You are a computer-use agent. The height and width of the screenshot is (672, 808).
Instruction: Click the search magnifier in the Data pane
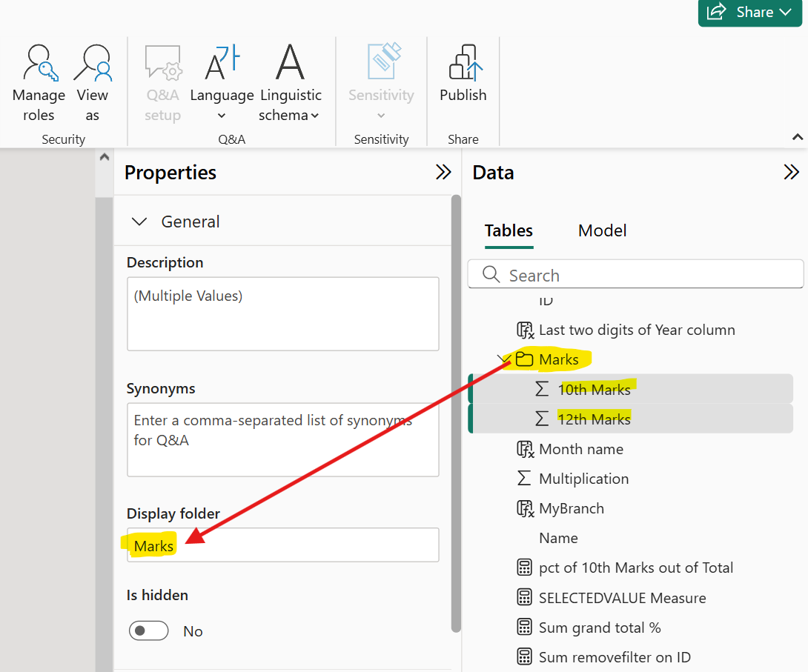(x=491, y=274)
